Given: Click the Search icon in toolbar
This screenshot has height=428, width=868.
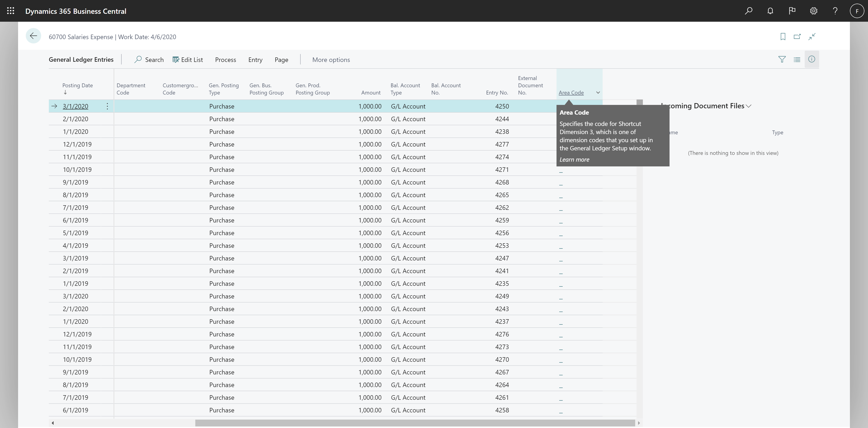Looking at the screenshot, I should coord(138,59).
